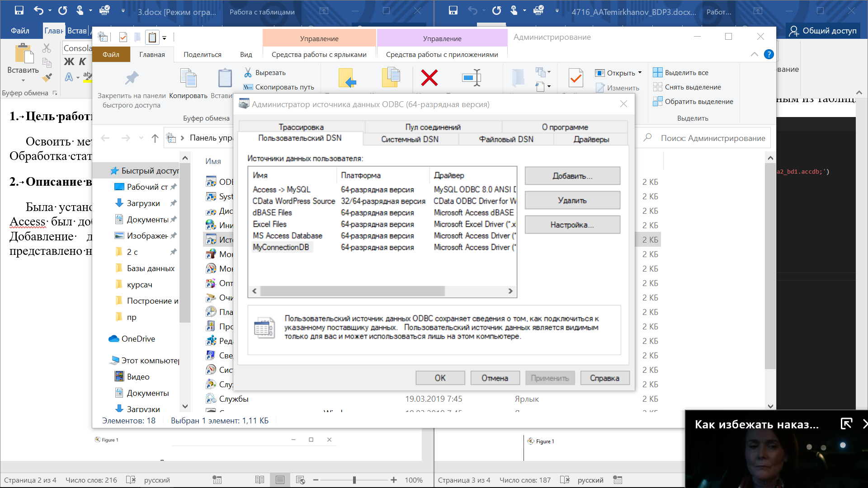Expand the mini video player popup
The height and width of the screenshot is (488, 868).
click(x=846, y=424)
